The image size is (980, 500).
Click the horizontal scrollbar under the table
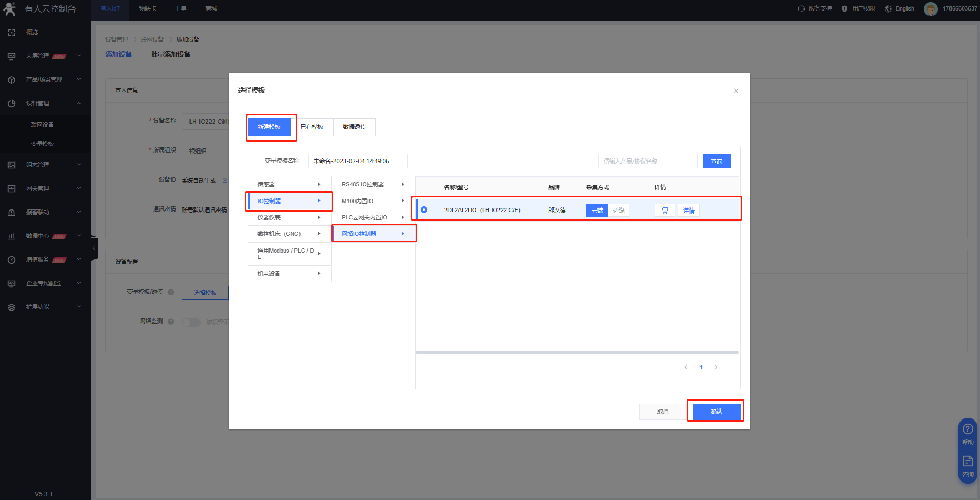577,352
